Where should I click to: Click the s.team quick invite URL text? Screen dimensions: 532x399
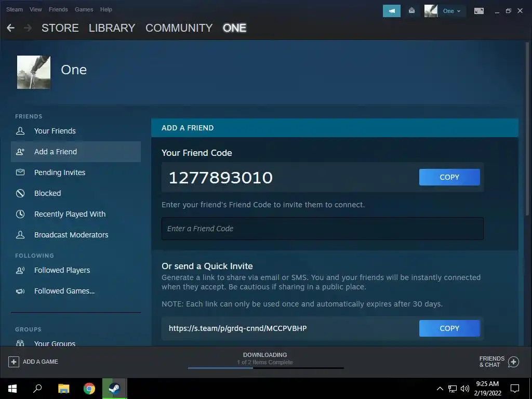pyautogui.click(x=237, y=328)
